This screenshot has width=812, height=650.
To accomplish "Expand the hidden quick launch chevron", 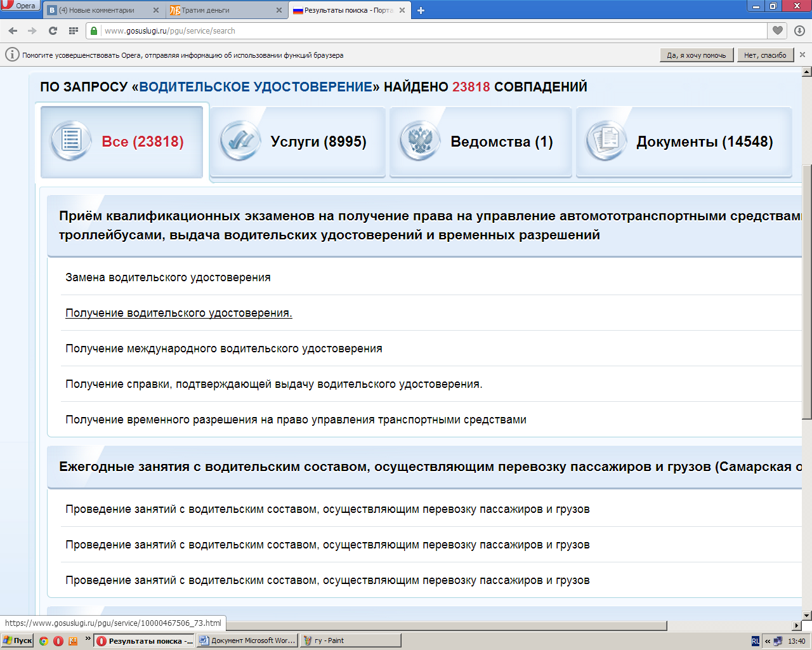I will click(x=88, y=639).
